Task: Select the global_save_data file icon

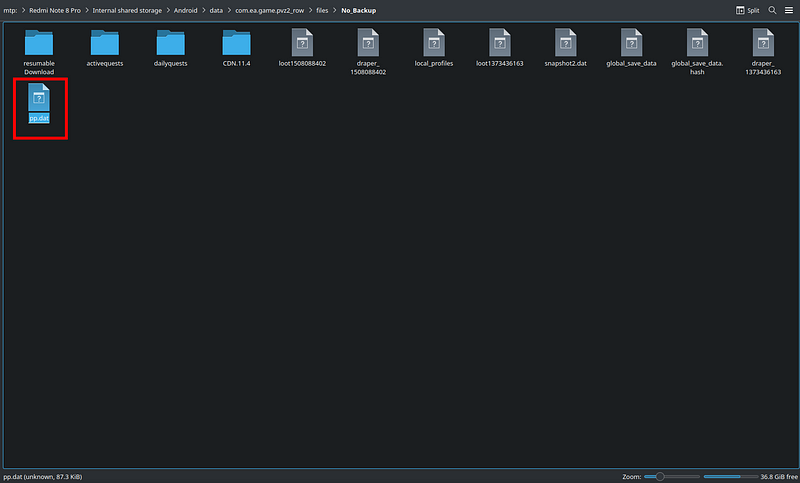Action: 631,42
